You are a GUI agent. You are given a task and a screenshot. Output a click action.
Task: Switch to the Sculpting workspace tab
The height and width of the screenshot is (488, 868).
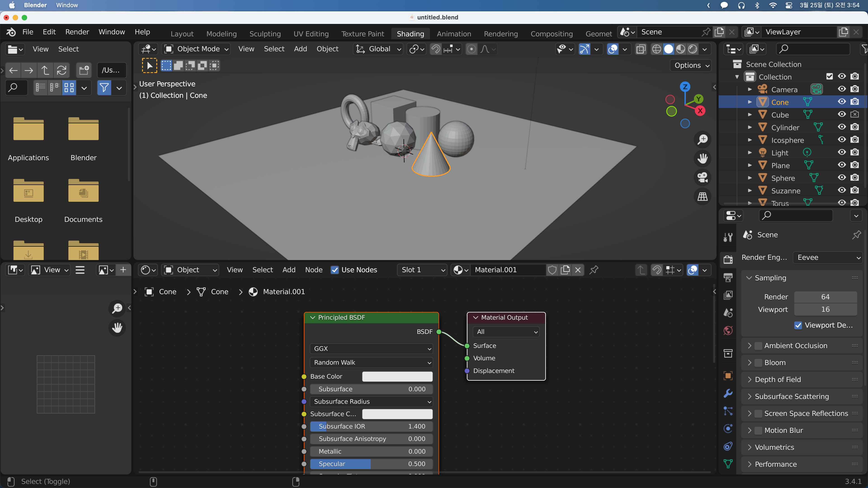[265, 34]
